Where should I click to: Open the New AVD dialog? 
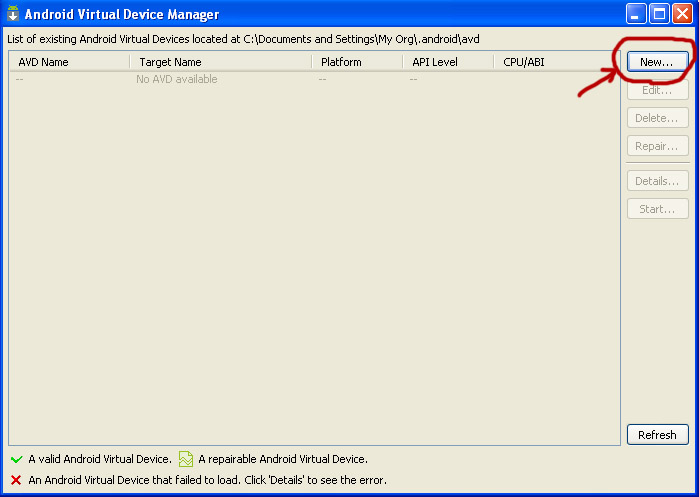[657, 62]
